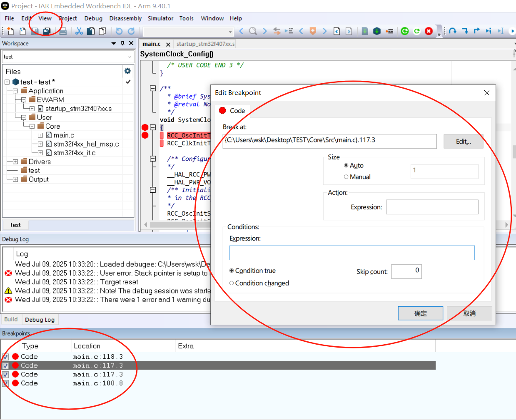Click the Break at location field
This screenshot has width=516, height=420.
coord(330,141)
